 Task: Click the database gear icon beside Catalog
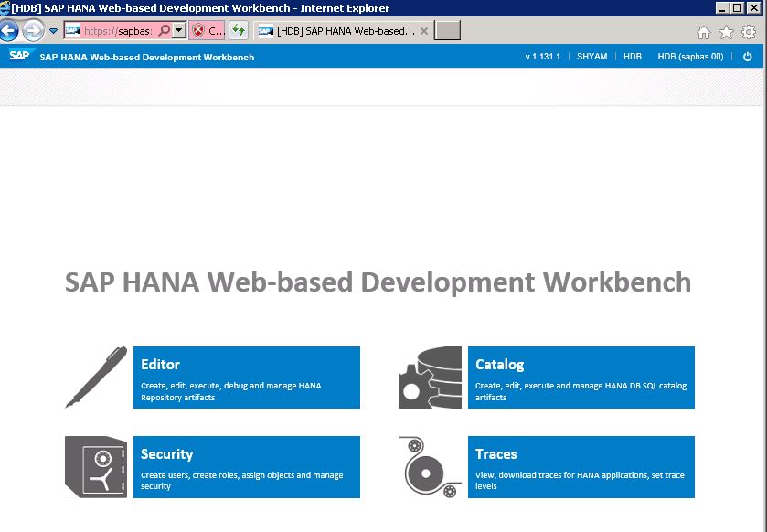tap(431, 377)
